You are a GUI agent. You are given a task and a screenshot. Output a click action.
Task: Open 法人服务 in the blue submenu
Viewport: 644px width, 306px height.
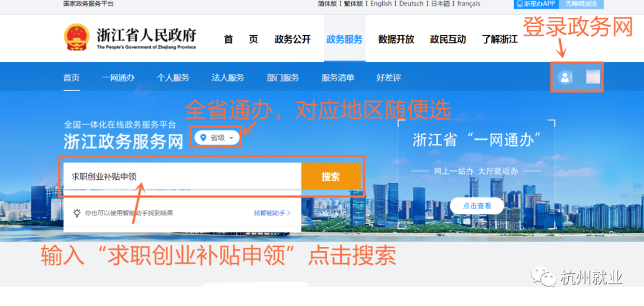pyautogui.click(x=228, y=77)
